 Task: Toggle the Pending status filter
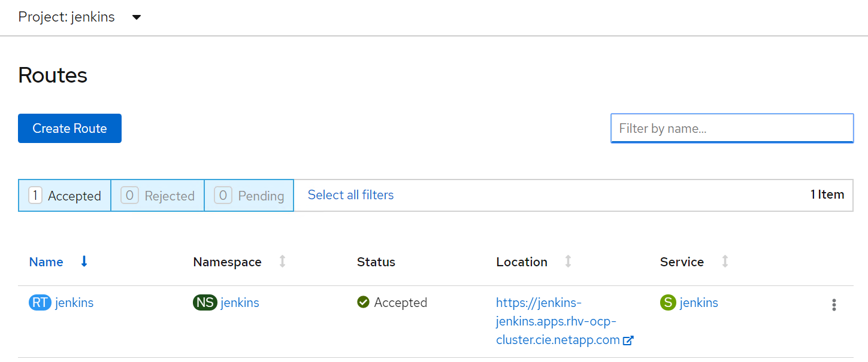pyautogui.click(x=249, y=196)
